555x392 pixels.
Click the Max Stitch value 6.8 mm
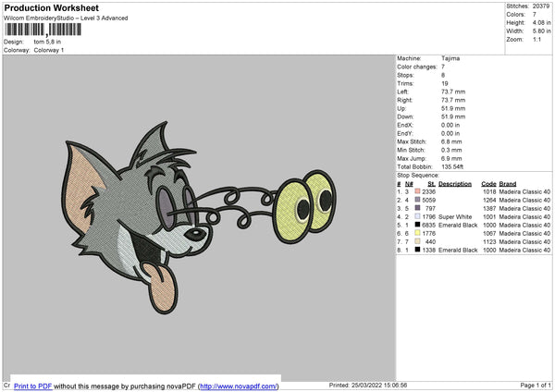451,141
